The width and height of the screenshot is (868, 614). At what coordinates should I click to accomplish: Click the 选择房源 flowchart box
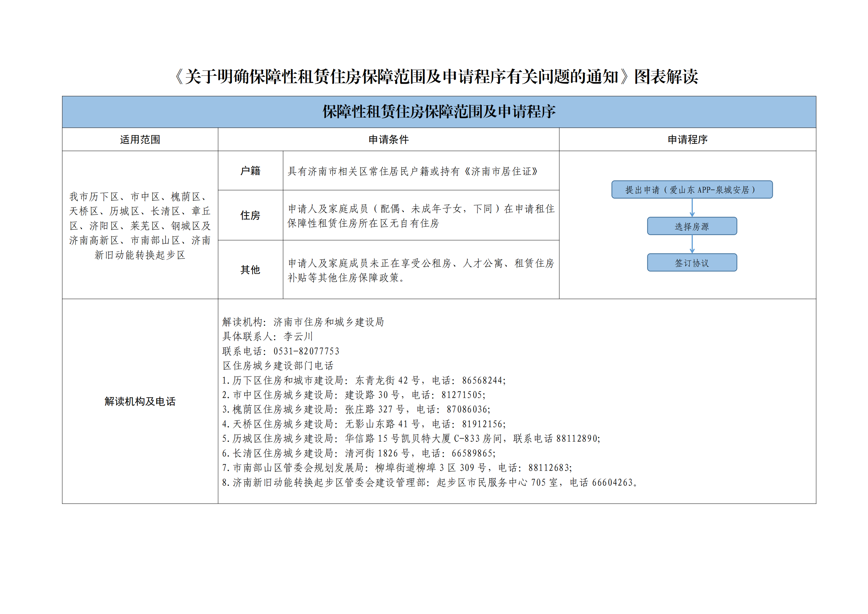(x=692, y=226)
